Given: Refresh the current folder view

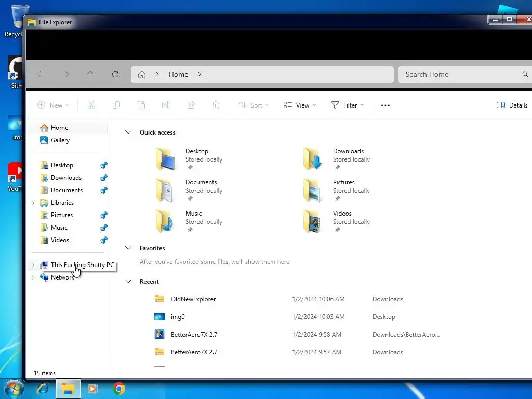Looking at the screenshot, I should [x=115, y=74].
